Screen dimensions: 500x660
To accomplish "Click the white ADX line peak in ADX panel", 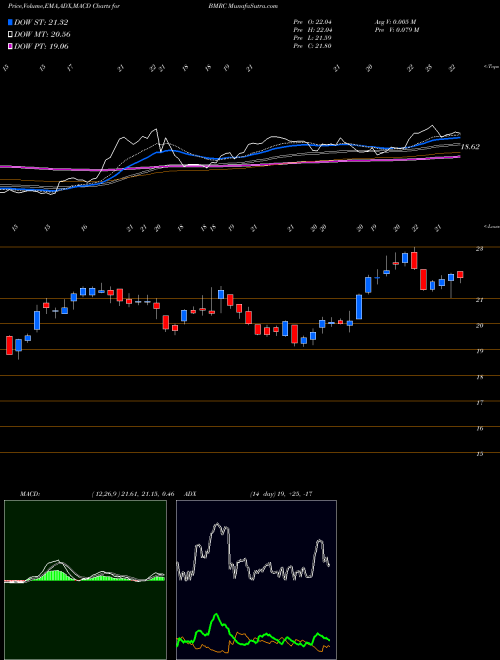I will pos(218,524).
